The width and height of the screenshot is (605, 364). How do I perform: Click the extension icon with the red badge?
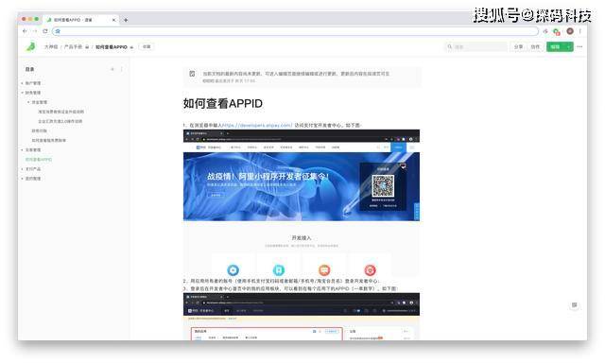click(557, 31)
